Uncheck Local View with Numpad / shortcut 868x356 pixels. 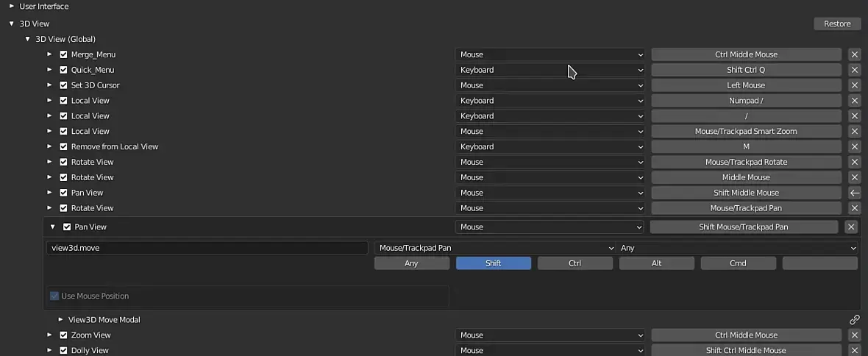(64, 100)
